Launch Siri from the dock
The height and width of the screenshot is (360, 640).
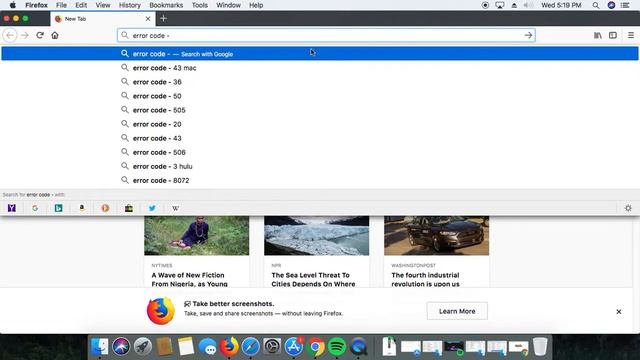coord(121,347)
